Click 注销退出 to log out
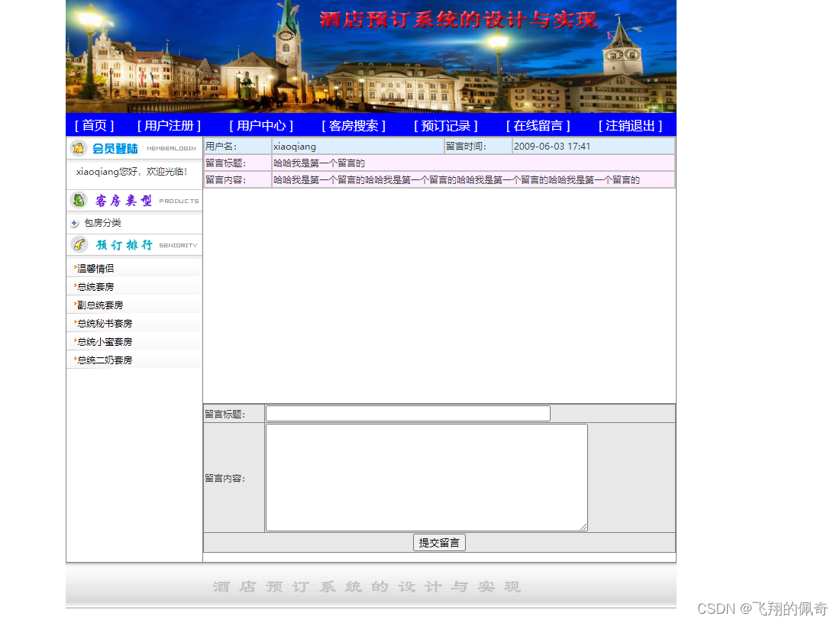The height and width of the screenshot is (623, 840). (630, 126)
